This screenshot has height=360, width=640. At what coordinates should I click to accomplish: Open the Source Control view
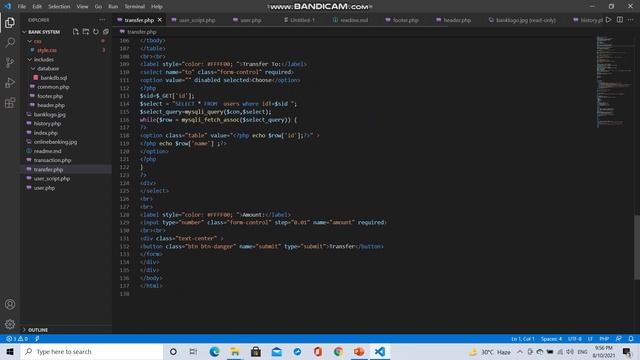point(10,62)
